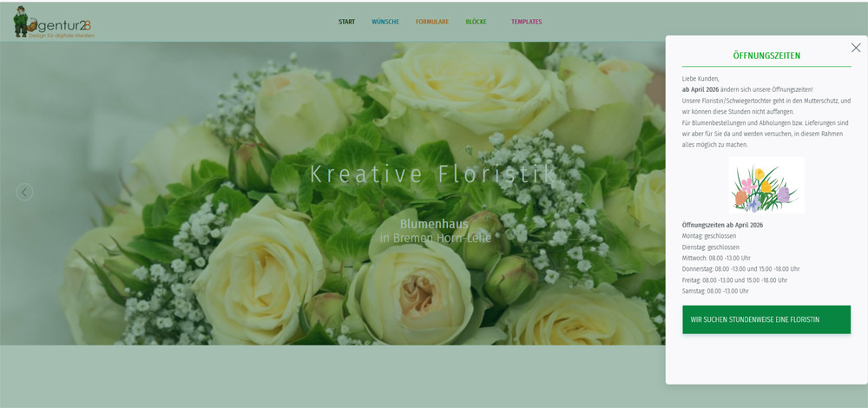Open the WÜNSCHE menu item
Image resolution: width=868 pixels, height=408 pixels.
click(385, 22)
